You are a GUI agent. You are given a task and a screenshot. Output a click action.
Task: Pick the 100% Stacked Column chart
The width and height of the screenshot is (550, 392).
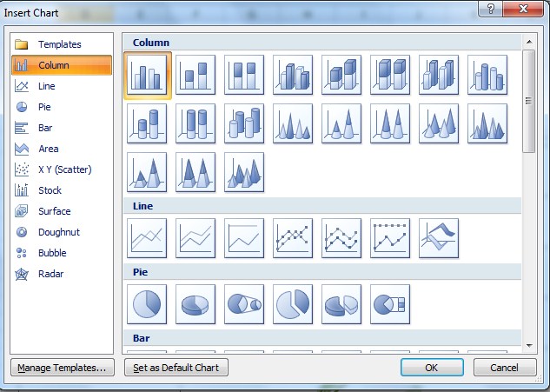pos(244,75)
